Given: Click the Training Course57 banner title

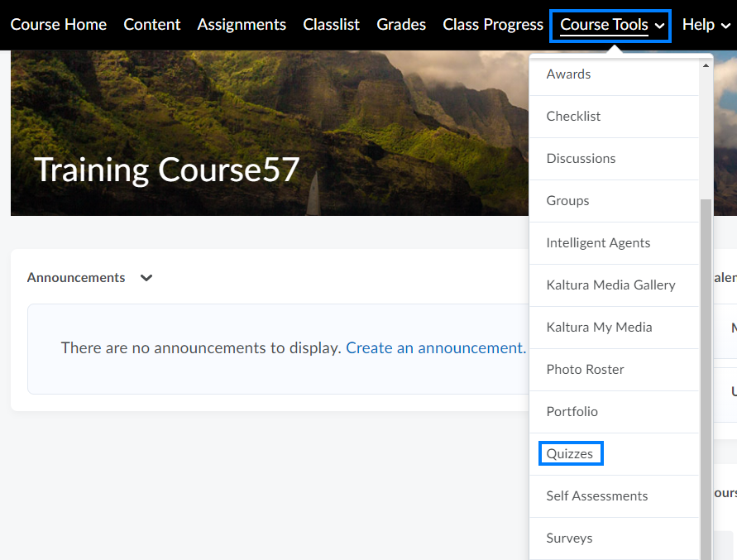Looking at the screenshot, I should point(166,170).
